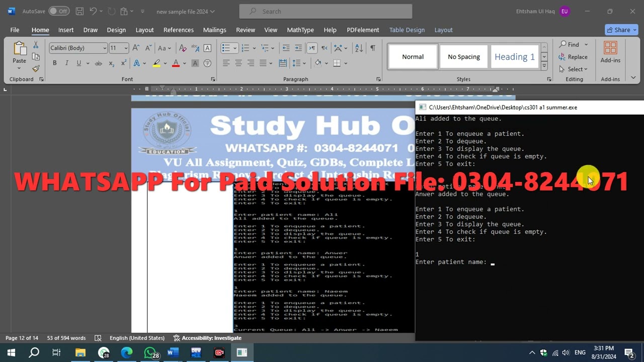Clear all formatting with eraser icon
644x362 pixels.
pos(183,48)
